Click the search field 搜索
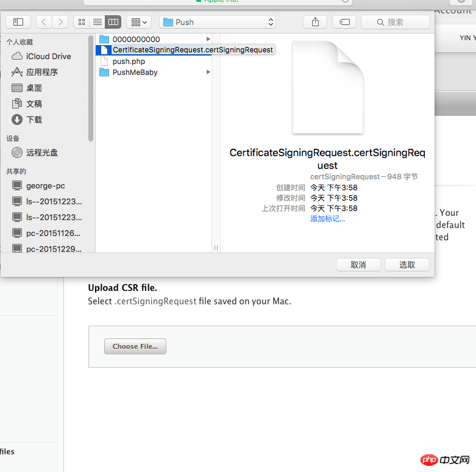 396,22
